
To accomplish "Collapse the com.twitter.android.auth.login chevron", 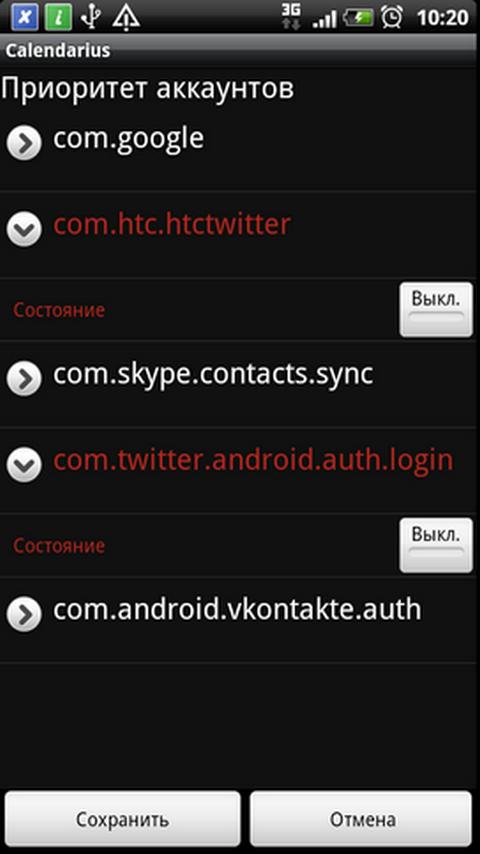I will pos(24,465).
